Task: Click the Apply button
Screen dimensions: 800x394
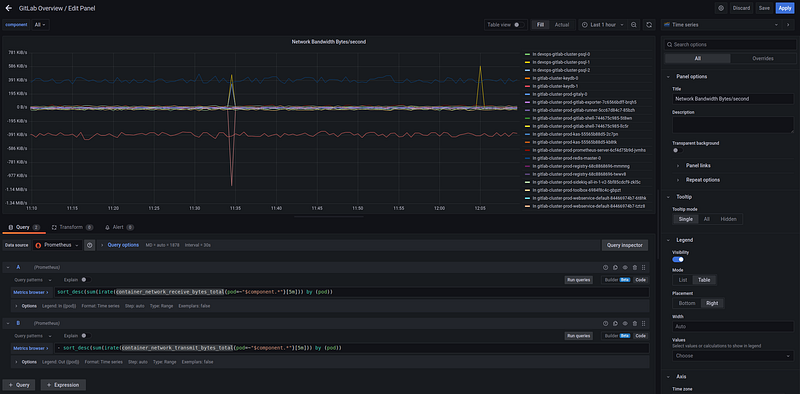Action: [x=784, y=8]
